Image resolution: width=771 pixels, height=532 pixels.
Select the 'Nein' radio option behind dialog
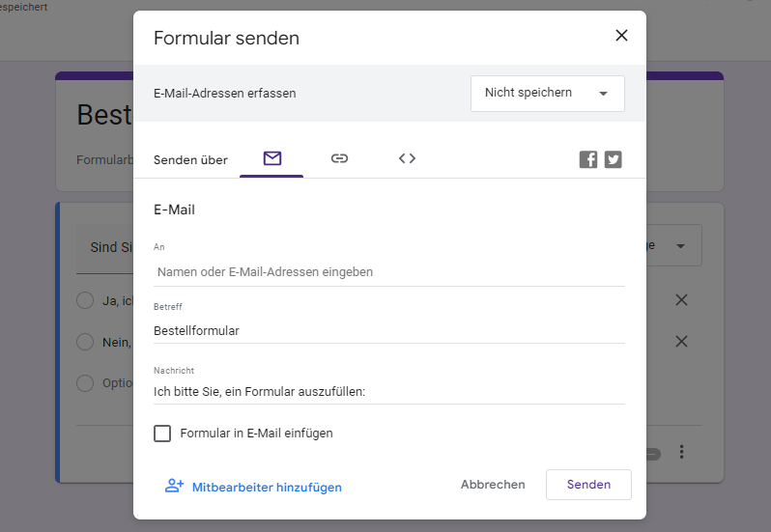[85, 342]
